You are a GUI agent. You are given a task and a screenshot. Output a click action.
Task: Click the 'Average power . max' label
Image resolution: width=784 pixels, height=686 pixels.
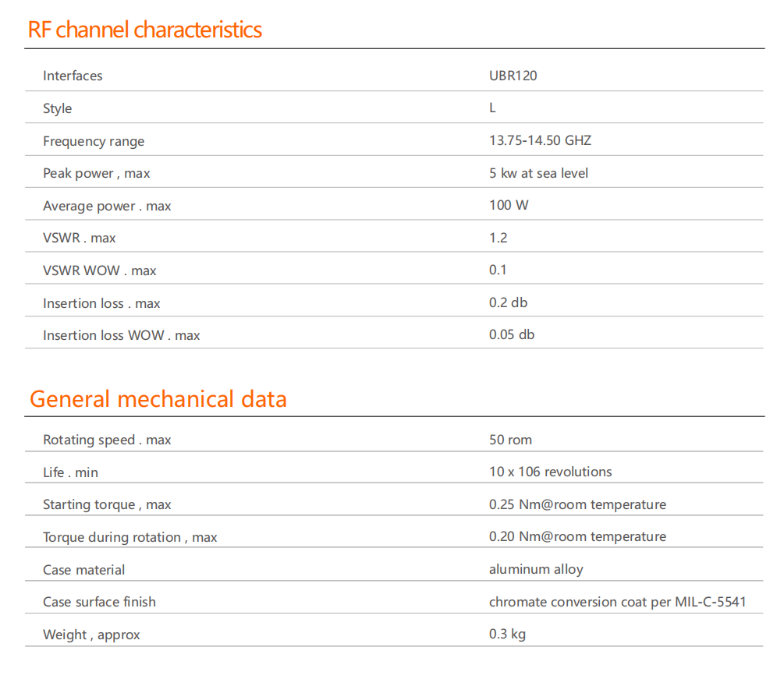click(x=107, y=206)
